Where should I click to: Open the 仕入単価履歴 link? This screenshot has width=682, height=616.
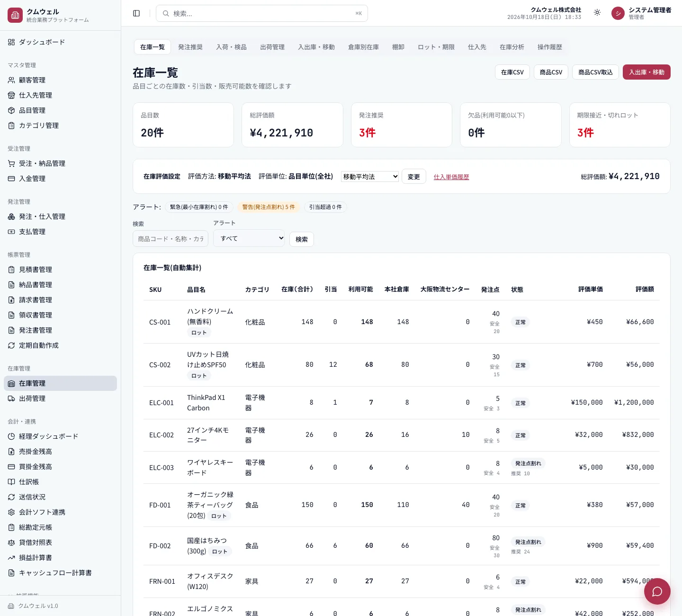(x=451, y=177)
